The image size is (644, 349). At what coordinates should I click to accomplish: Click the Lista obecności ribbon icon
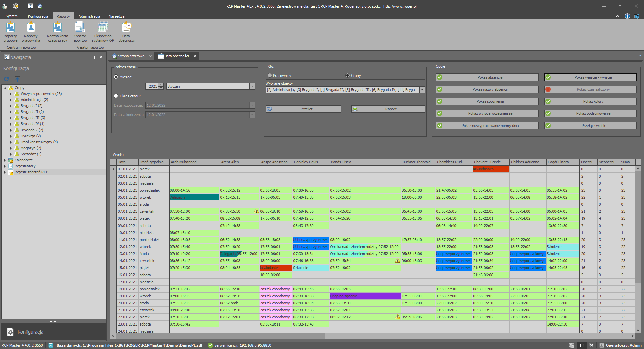point(126,32)
